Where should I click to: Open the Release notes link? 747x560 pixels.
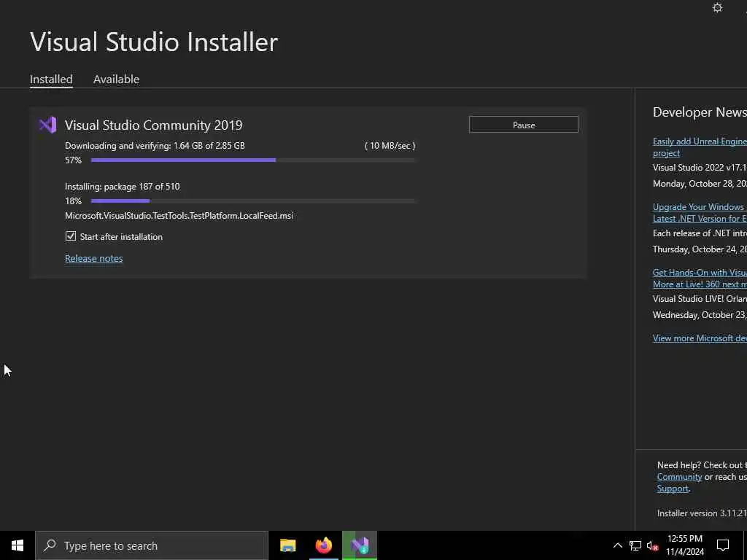pyautogui.click(x=94, y=258)
